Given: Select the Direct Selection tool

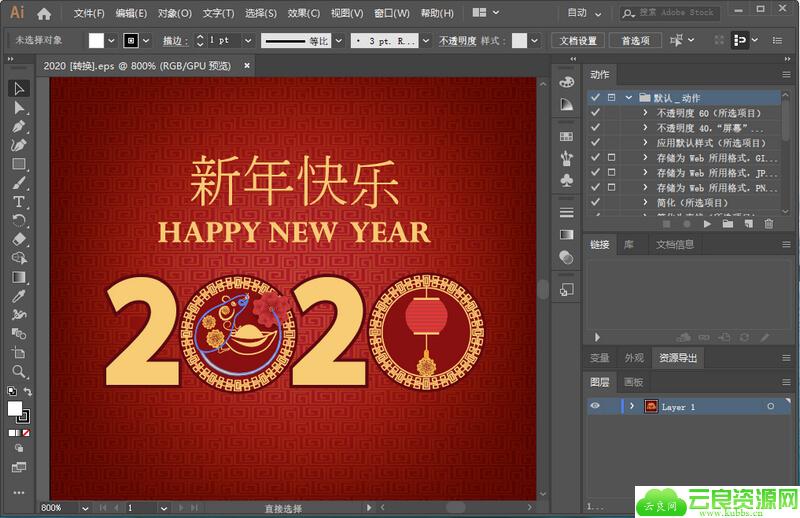Looking at the screenshot, I should tap(19, 107).
